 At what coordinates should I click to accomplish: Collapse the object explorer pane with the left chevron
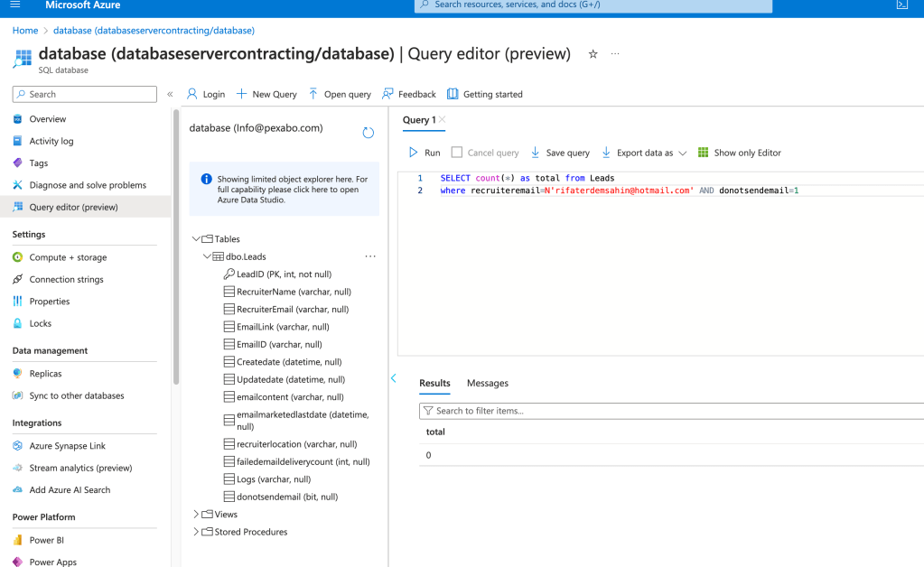[393, 378]
